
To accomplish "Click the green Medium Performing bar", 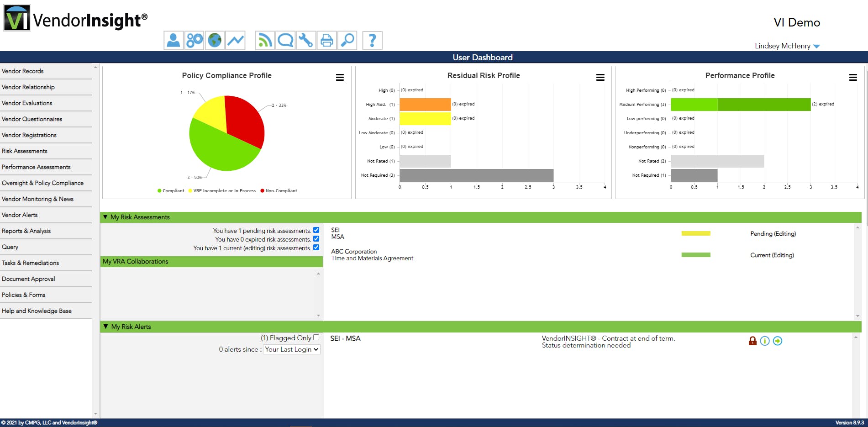I will (741, 104).
